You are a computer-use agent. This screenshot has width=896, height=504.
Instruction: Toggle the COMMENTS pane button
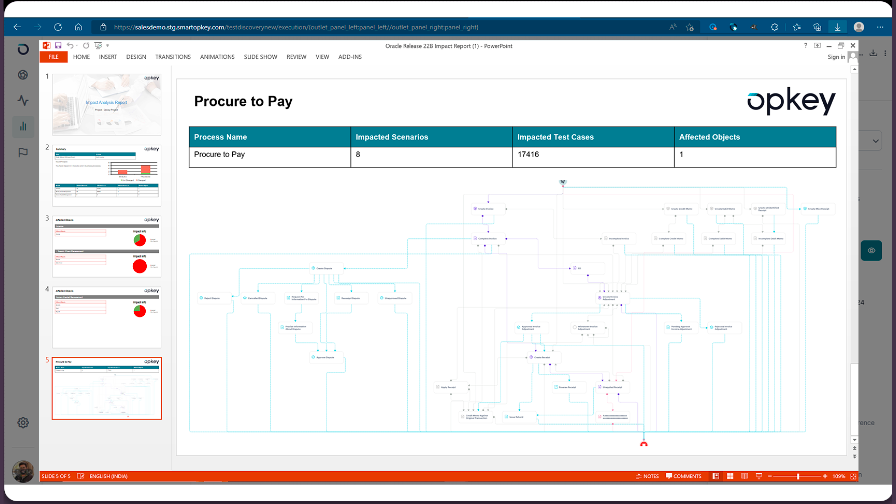pyautogui.click(x=683, y=476)
